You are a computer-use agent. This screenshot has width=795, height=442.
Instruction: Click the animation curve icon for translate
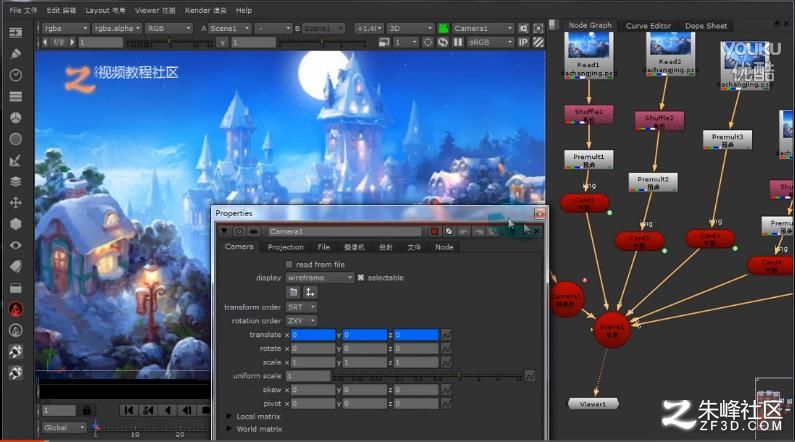pyautogui.click(x=446, y=335)
